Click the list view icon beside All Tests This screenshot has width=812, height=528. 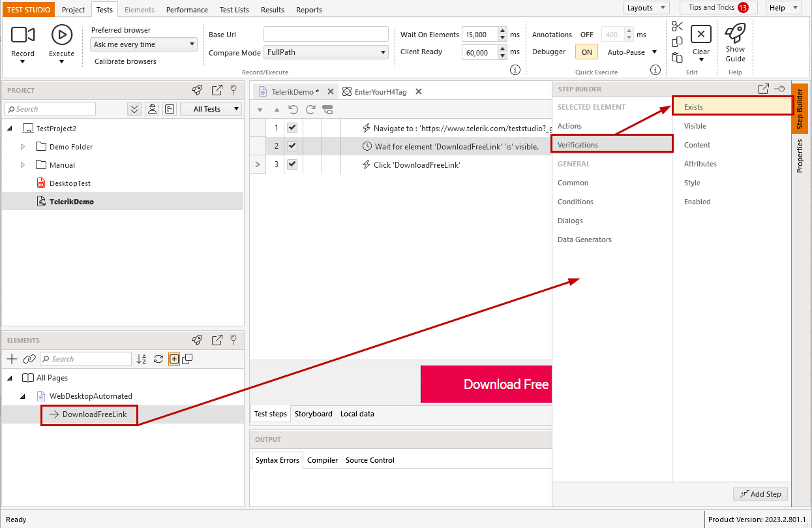169,109
